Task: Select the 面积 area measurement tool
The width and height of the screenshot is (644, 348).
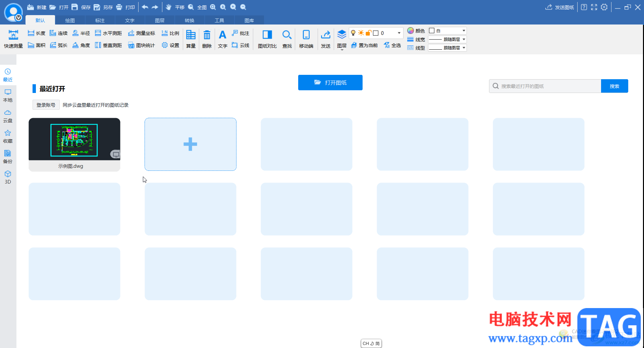Action: [36, 45]
